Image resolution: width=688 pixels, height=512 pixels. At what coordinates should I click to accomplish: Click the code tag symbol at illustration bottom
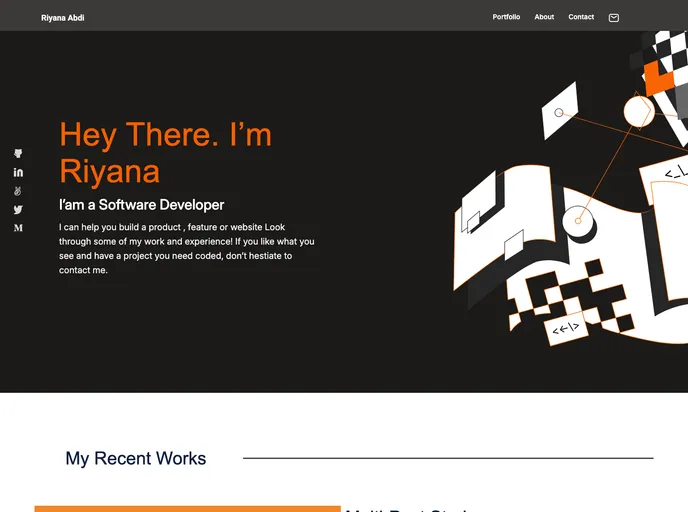566,328
